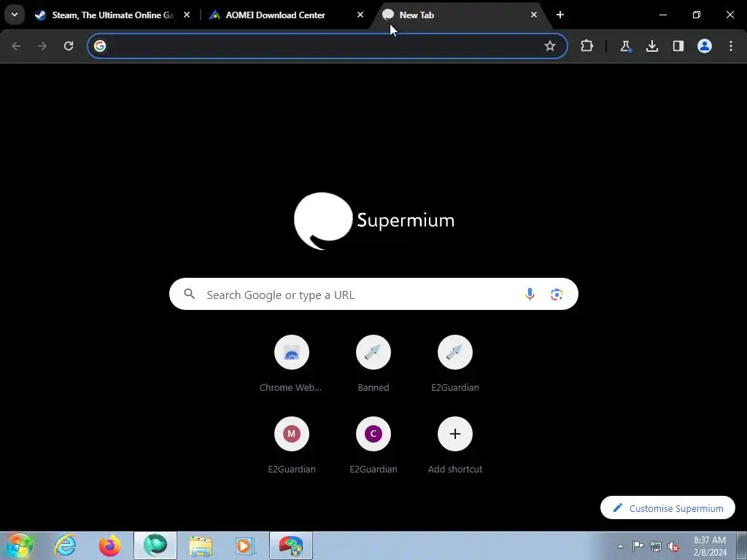Image resolution: width=747 pixels, height=560 pixels.
Task: Minimize the Supermium window
Action: (662, 15)
